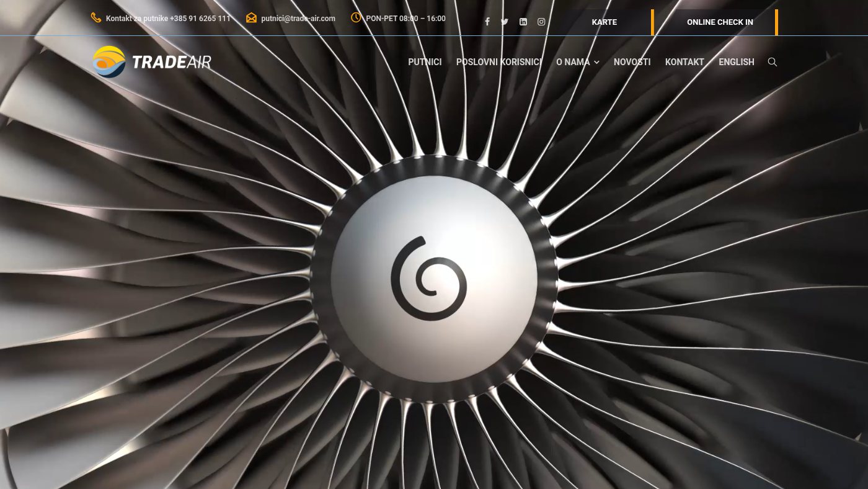Image resolution: width=868 pixels, height=489 pixels.
Task: Click the +385 91 6265 111 phone text
Action: pos(200,19)
